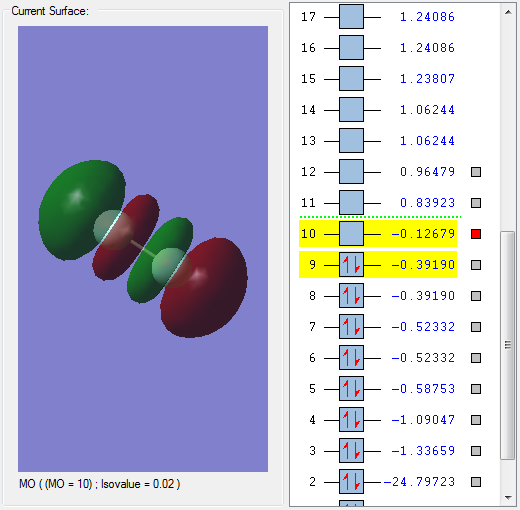
Task: Click the occupied orbital box for MO 9
Action: pos(351,265)
